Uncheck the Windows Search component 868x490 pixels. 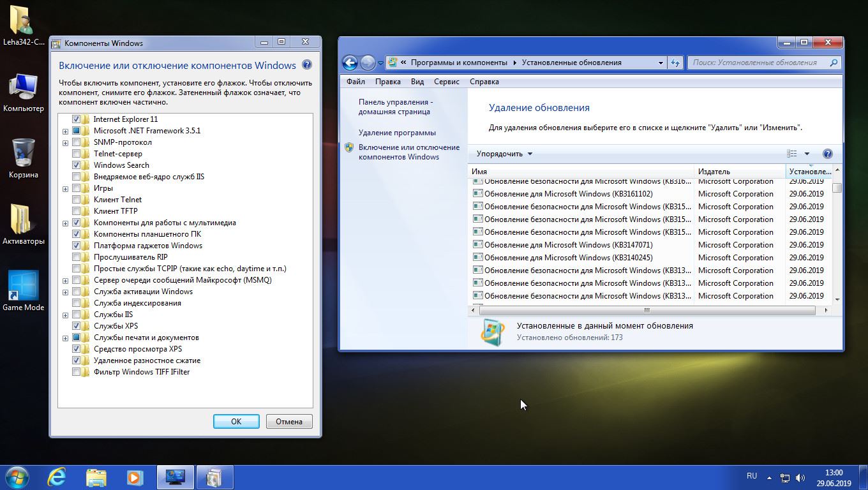click(x=77, y=165)
